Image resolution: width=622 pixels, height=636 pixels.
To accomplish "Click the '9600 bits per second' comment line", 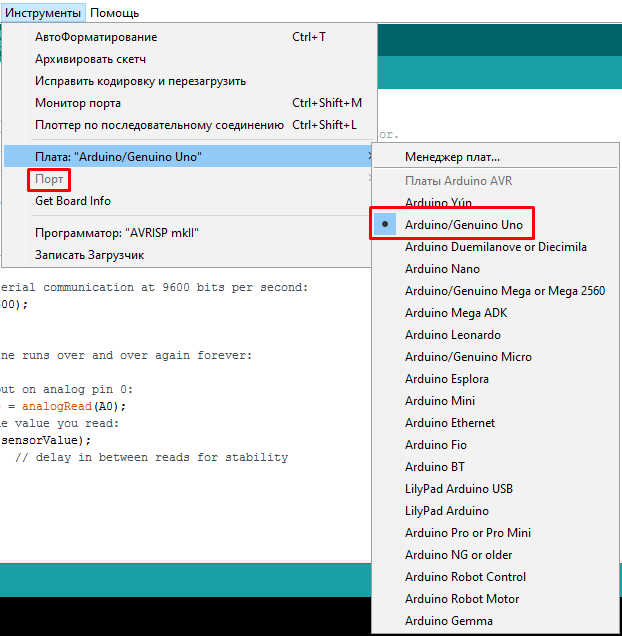I will pyautogui.click(x=154, y=287).
